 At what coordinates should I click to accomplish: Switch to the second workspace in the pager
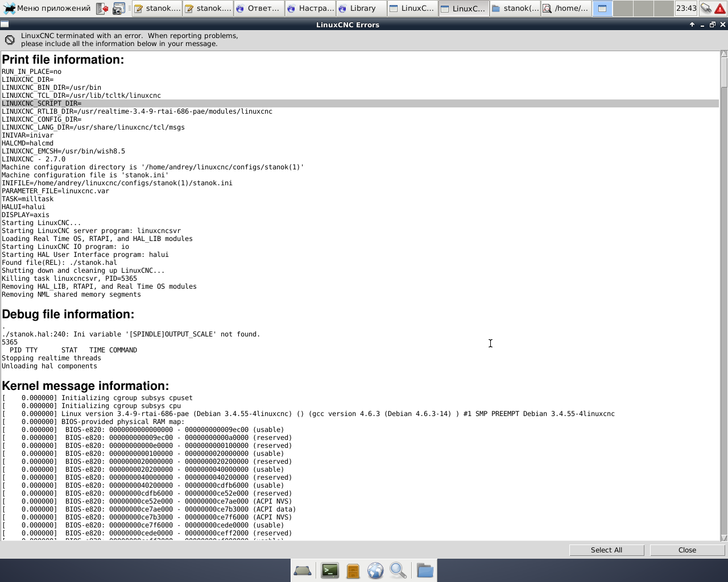click(623, 9)
